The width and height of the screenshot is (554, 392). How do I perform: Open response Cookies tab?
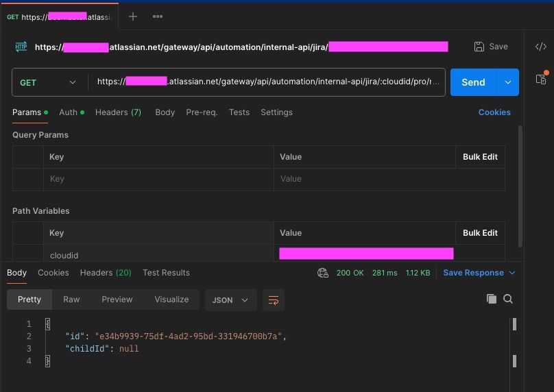pos(53,273)
